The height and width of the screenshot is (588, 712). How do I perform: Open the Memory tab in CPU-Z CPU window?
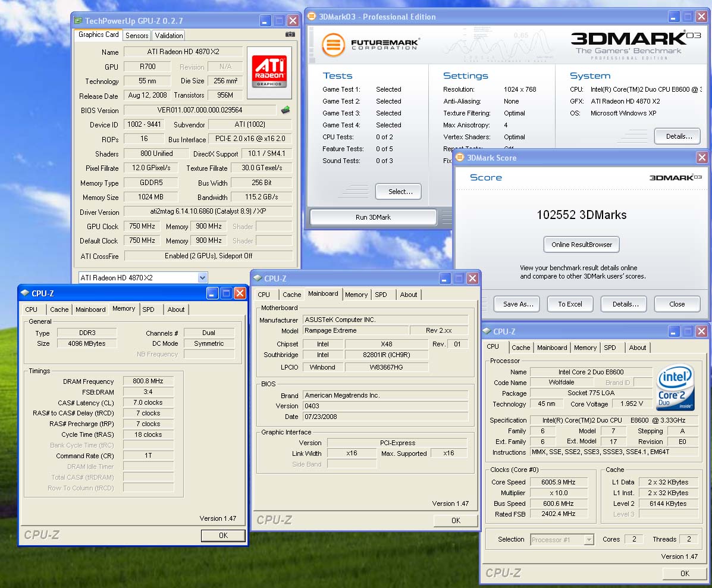point(585,348)
